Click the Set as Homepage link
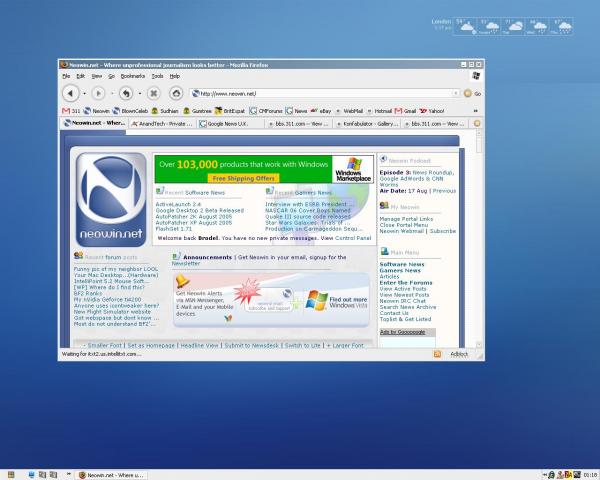The image size is (600, 480). 151,345
